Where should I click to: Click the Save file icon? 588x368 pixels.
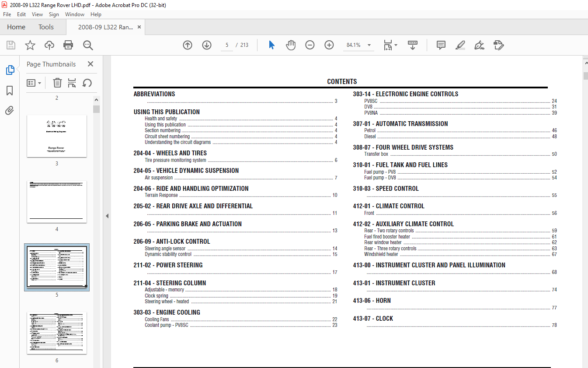pos(11,45)
